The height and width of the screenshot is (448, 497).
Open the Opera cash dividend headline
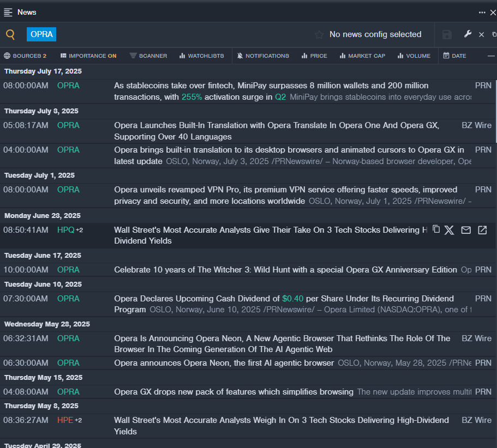pos(284,304)
